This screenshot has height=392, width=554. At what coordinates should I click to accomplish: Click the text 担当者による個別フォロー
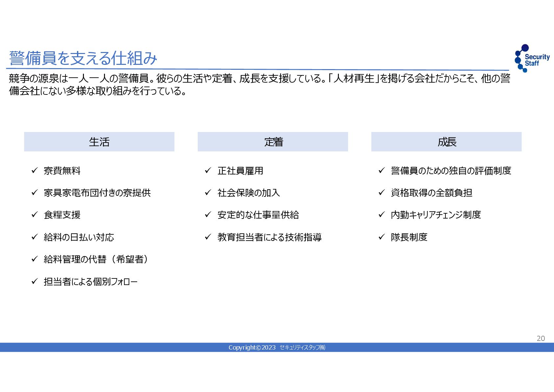90,282
